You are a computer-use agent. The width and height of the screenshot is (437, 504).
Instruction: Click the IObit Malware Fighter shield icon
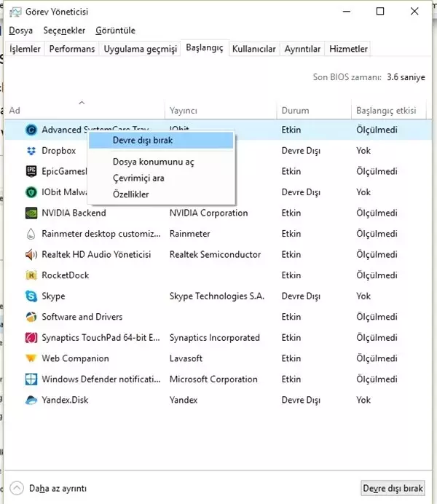click(x=31, y=192)
